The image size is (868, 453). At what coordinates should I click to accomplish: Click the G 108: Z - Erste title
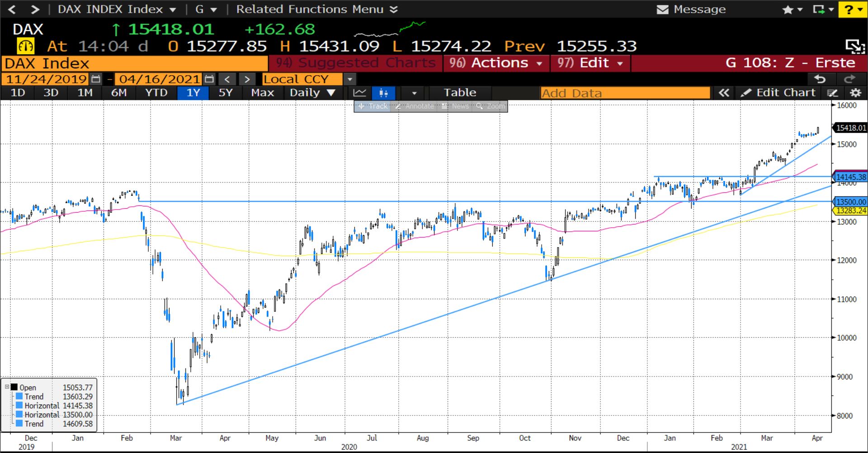tap(790, 63)
